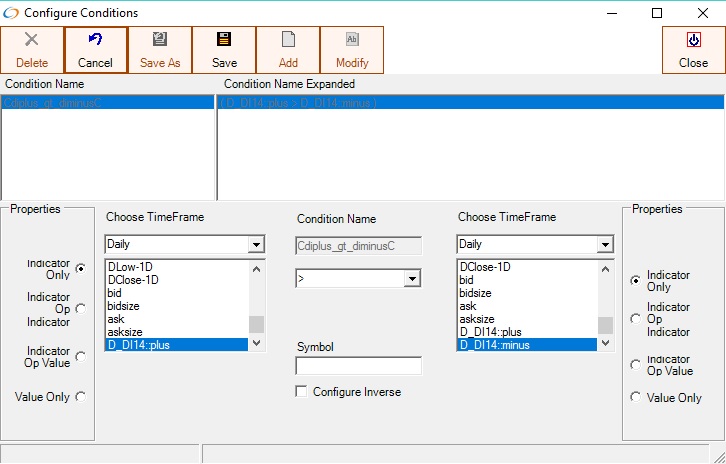
Task: Click the Cancel undo icon
Action: (96, 40)
